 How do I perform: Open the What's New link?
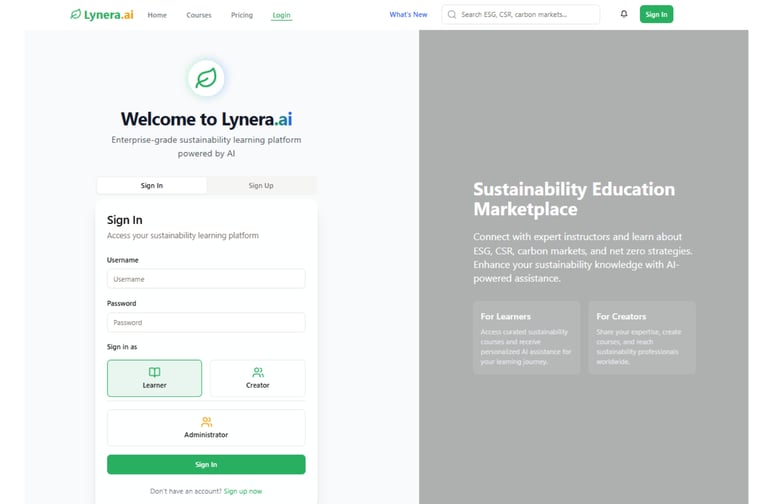point(408,15)
